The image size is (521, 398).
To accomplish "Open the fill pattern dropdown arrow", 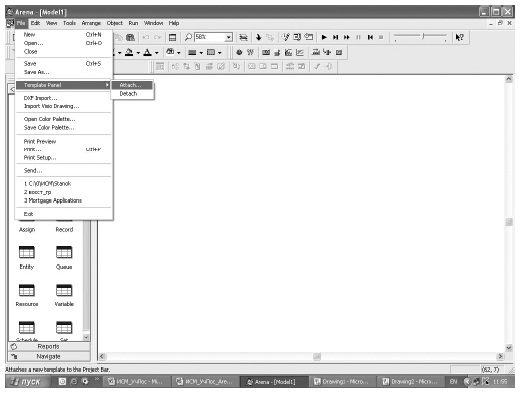I will pyautogui.click(x=220, y=53).
